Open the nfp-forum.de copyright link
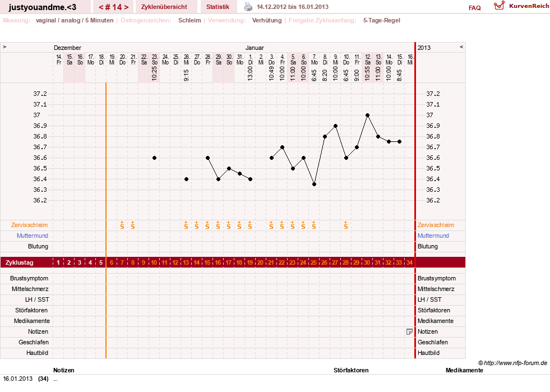This screenshot has height=392, width=550. pos(512,363)
